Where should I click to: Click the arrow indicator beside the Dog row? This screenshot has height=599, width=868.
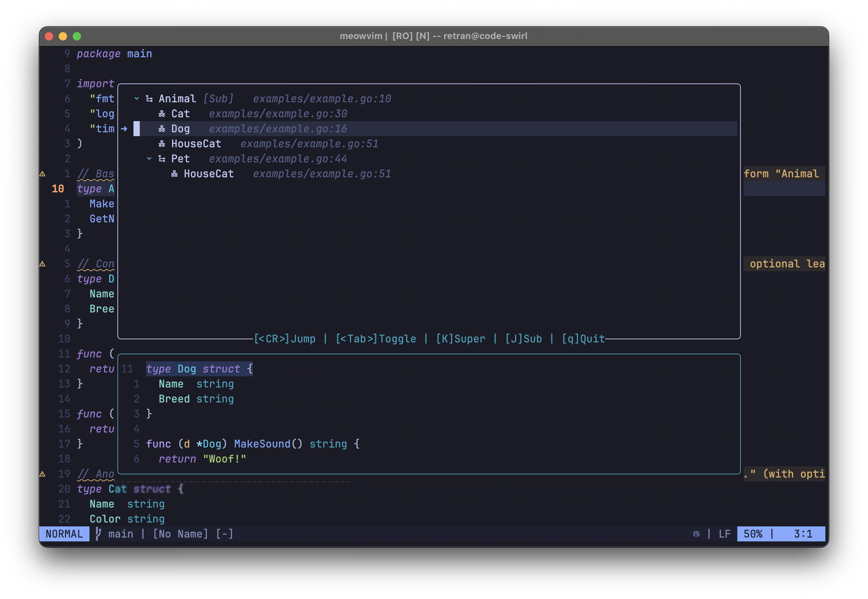pos(124,129)
